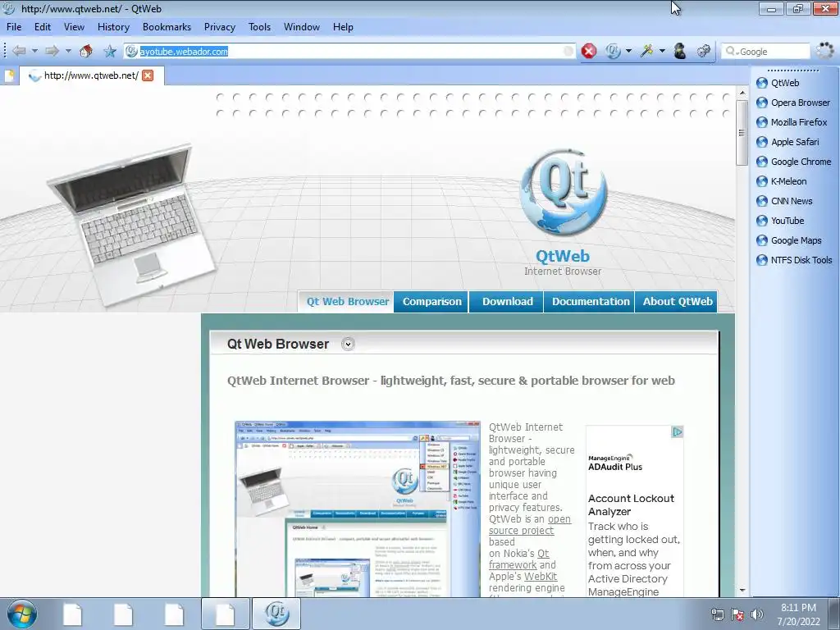Click the network tray icon
This screenshot has width=840, height=630.
(717, 614)
